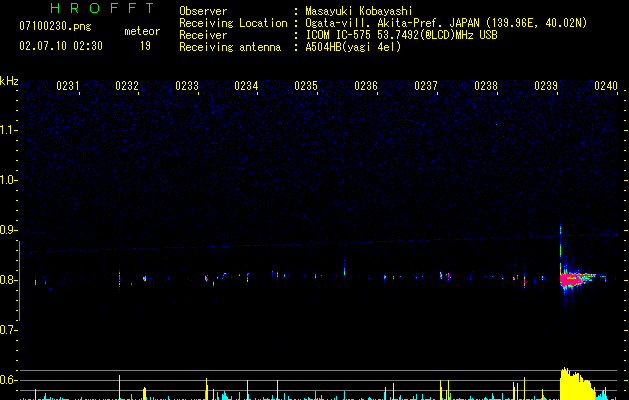Click the 0.8 kHz axis label
Screen dimensions: 629x400
pyautogui.click(x=8, y=280)
